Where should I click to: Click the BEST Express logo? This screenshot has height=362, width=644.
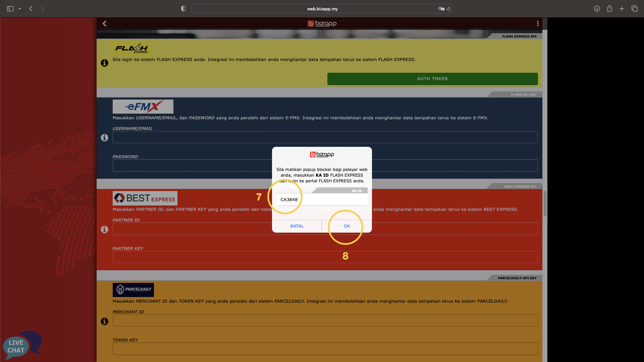145,198
